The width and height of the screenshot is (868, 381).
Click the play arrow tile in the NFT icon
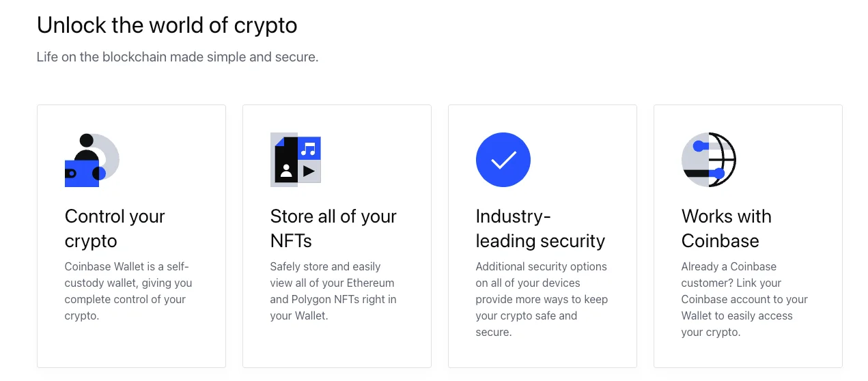tap(309, 171)
